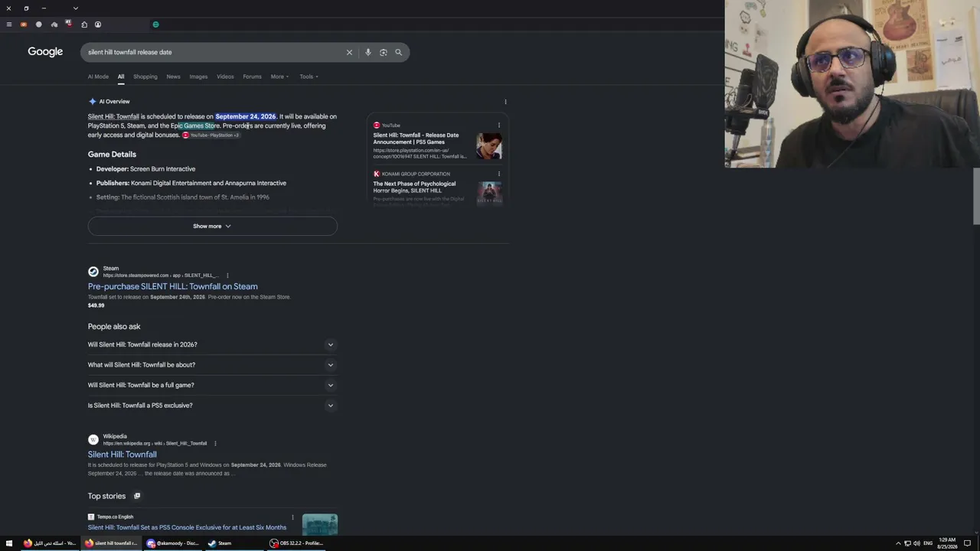This screenshot has width=980, height=551.
Task: Open the Wikipedia 'Silent Hill: Townfall' link
Action: tap(122, 455)
